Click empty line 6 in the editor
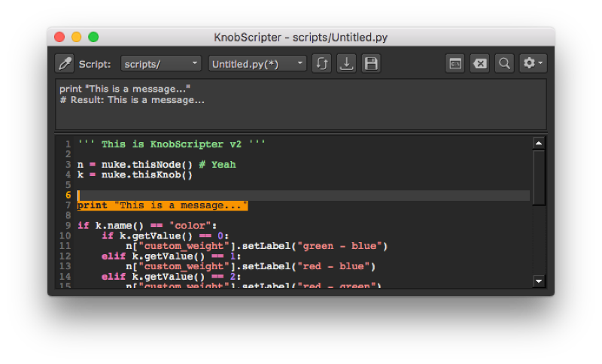 click(301, 196)
